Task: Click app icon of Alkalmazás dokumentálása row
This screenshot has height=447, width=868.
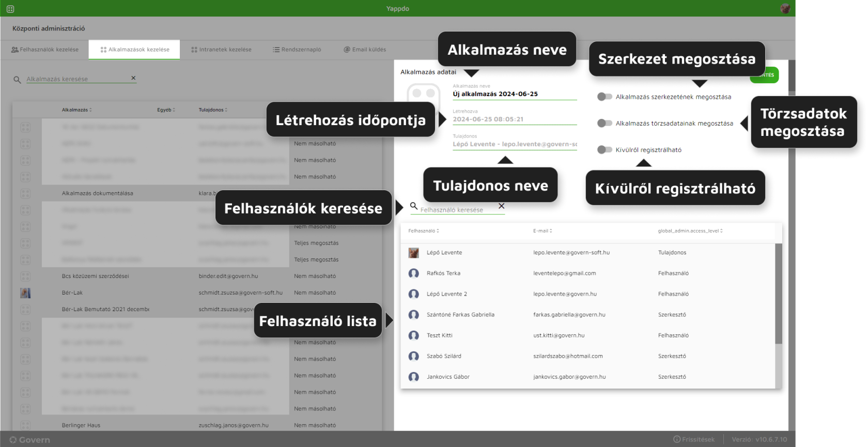Action: (x=25, y=194)
